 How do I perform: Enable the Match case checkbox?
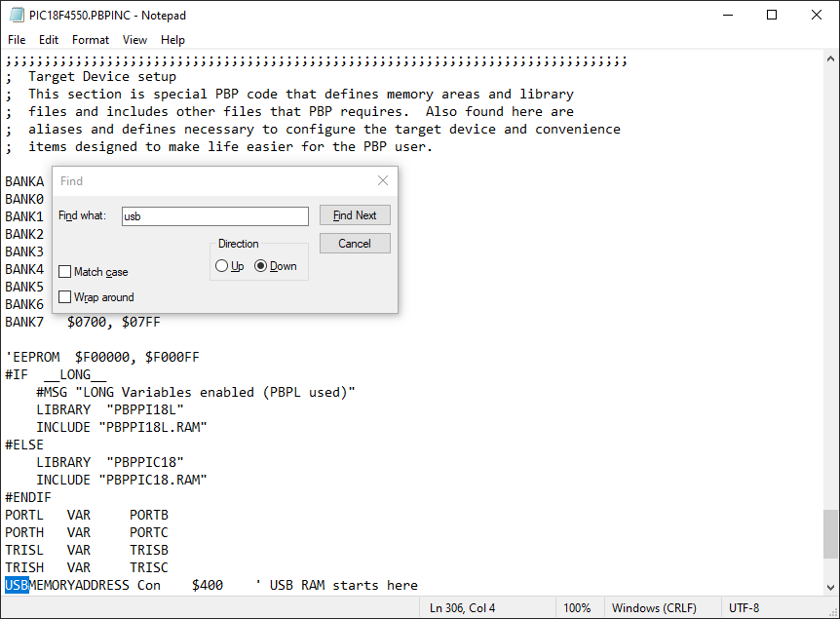coord(65,272)
